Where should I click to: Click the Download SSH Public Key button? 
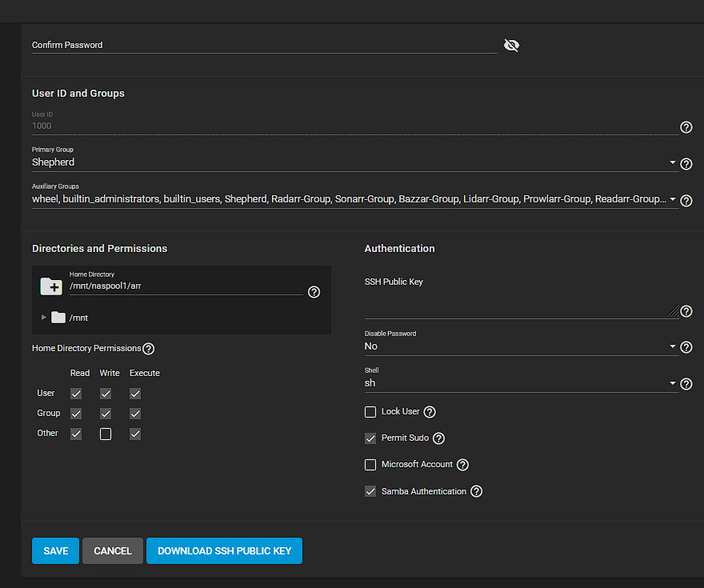click(224, 551)
